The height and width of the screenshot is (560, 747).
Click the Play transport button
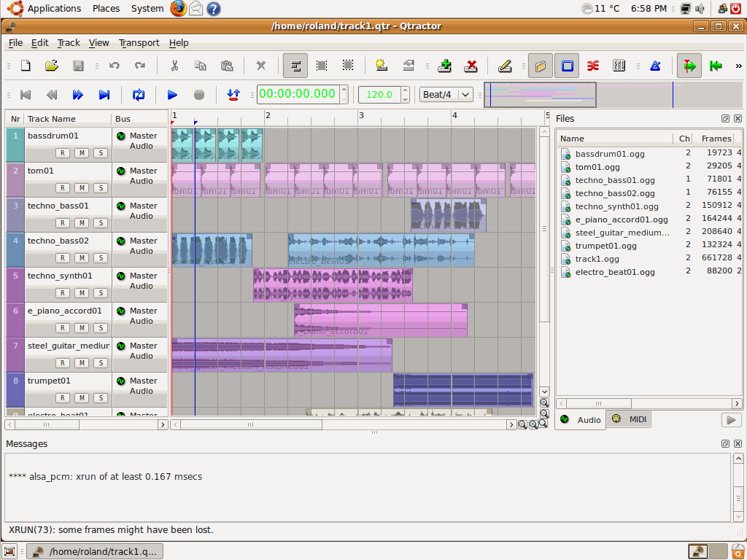pyautogui.click(x=173, y=95)
